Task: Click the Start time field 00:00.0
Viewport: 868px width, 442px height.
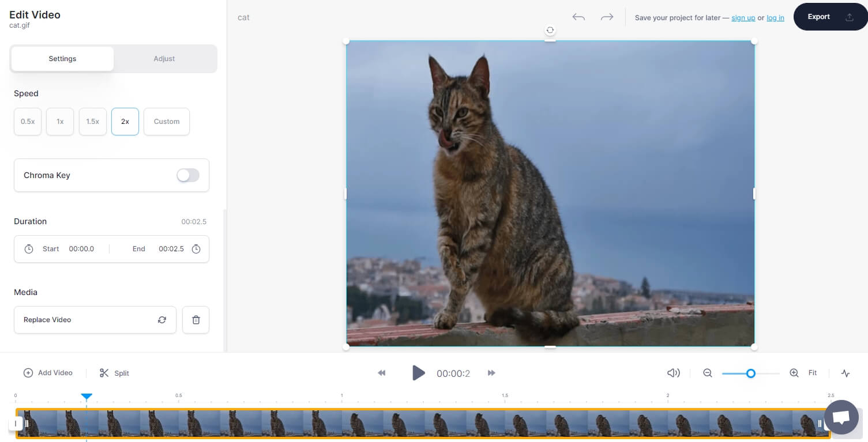Action: (x=81, y=249)
